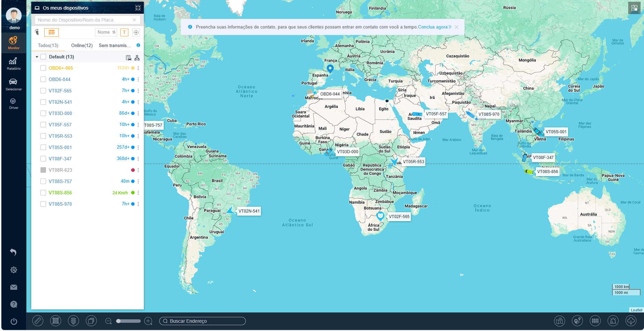Screen dimensions: 644x331
Task: Open settings gear in sidebar
Action: pos(14,270)
